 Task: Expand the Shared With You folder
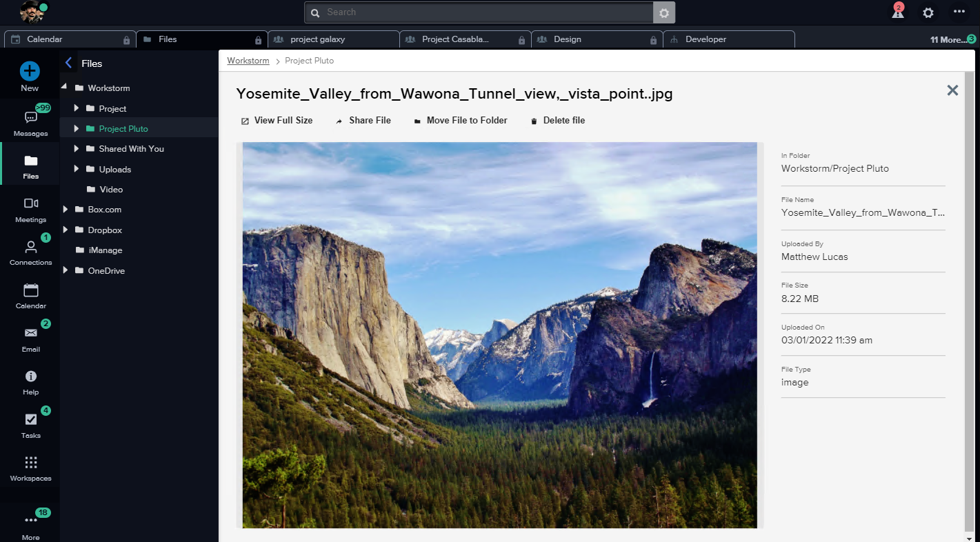click(77, 149)
